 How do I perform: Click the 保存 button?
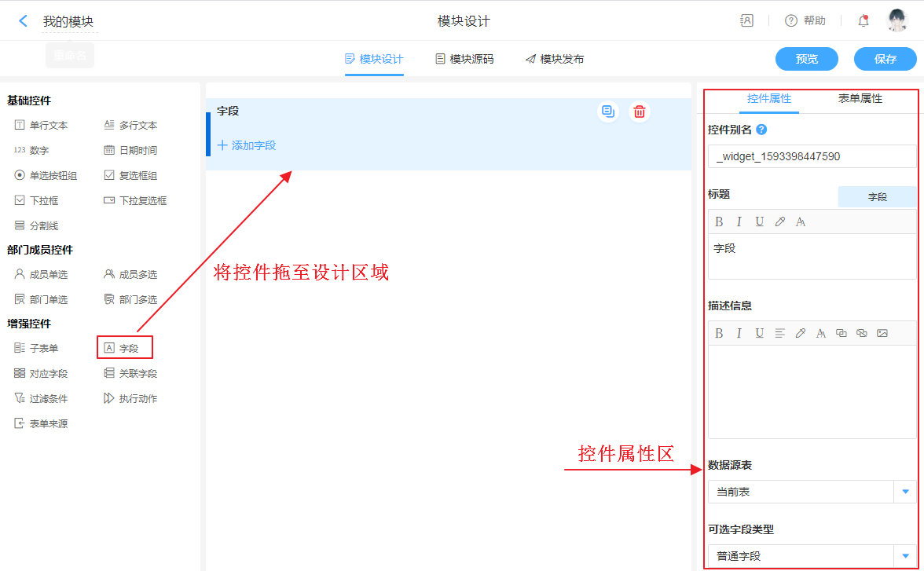tap(885, 59)
